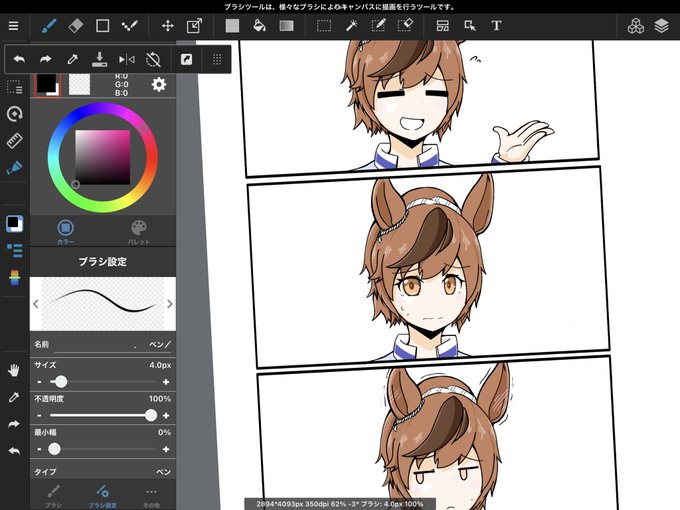Image resolution: width=680 pixels, height=510 pixels.
Task: Select the rectangular selection tool
Action: [x=324, y=26]
